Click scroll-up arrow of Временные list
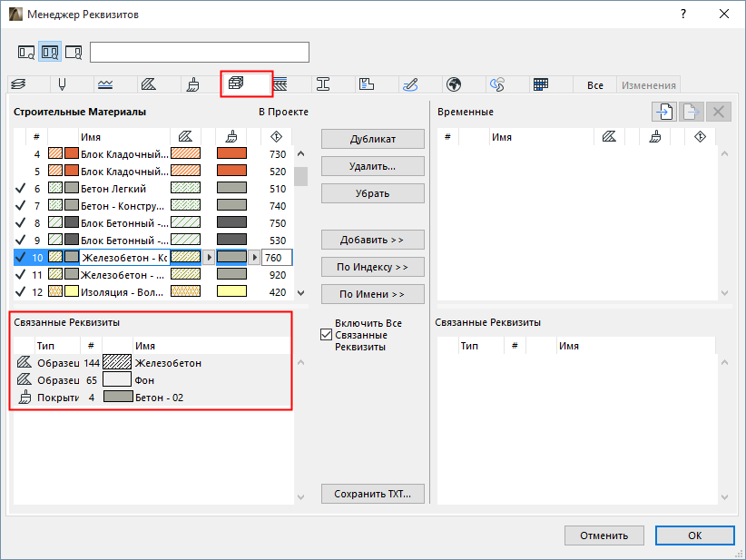 724,153
